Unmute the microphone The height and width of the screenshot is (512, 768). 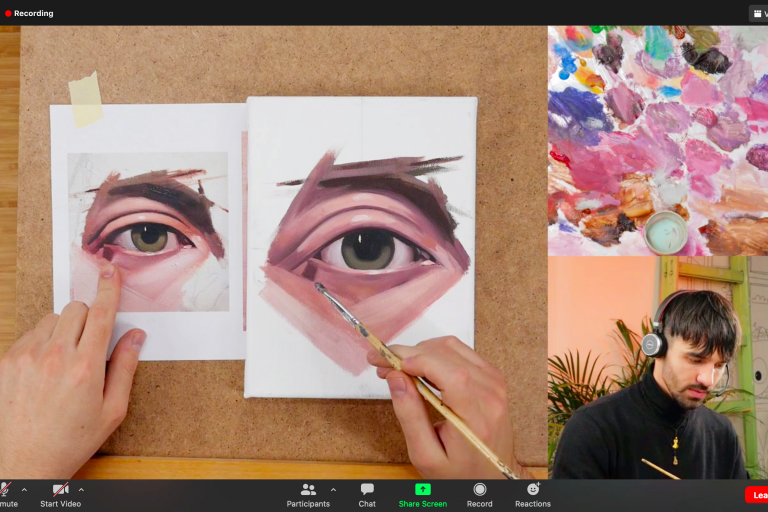pos(5,490)
